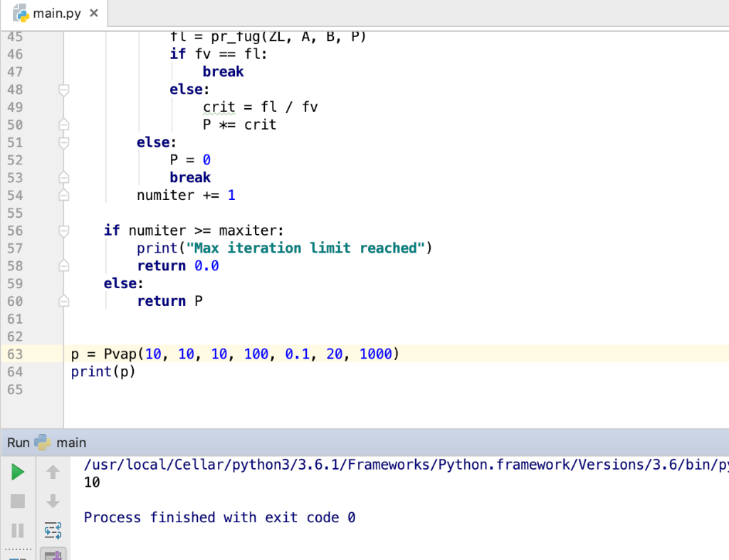Image resolution: width=729 pixels, height=560 pixels.
Task: Collapse the if numiter block at line 56
Action: click(x=64, y=231)
